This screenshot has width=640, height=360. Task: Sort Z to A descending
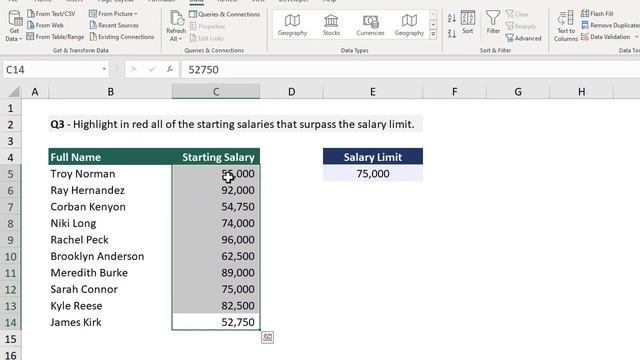(x=451, y=33)
